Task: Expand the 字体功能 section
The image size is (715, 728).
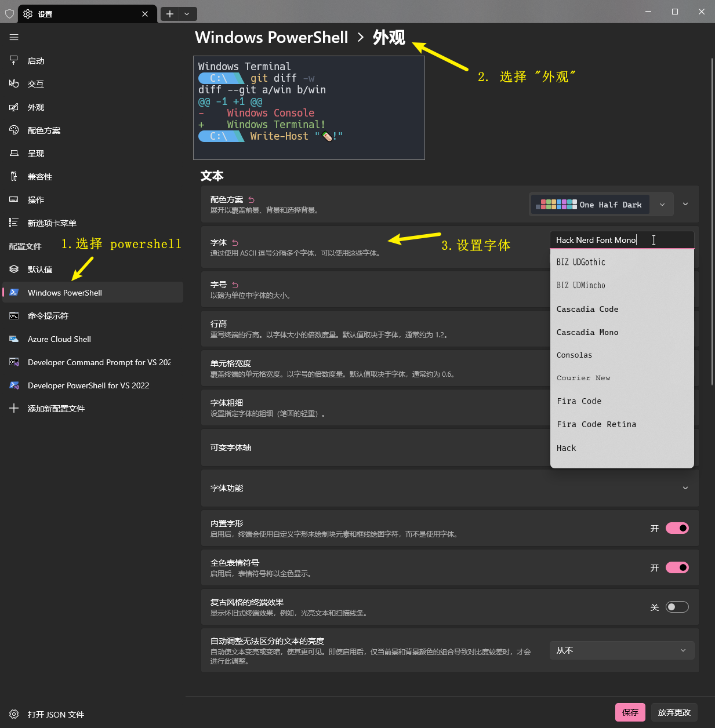Action: (685, 488)
